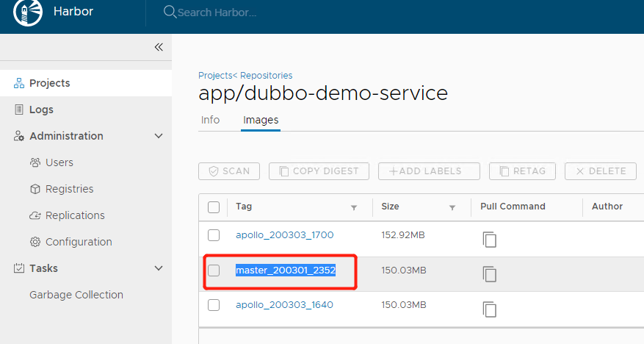This screenshot has height=344, width=644.
Task: Copy pull command for apollo_200303_1700
Action: point(490,239)
